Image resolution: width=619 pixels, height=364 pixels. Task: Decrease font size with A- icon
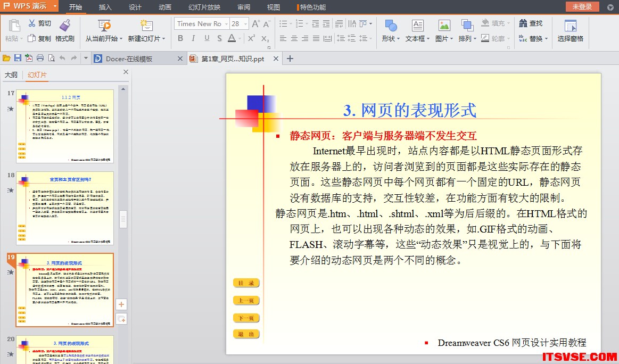[267, 24]
